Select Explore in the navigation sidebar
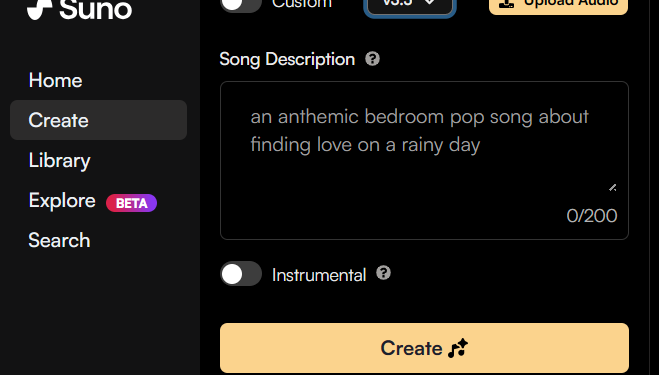The image size is (659, 375). pyautogui.click(x=62, y=201)
